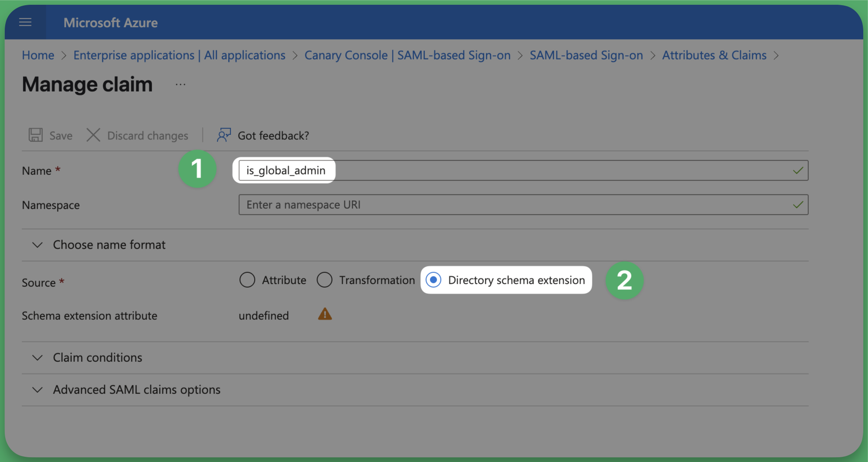Click the Save label text
Screen dimensions: 868x462
pos(61,136)
